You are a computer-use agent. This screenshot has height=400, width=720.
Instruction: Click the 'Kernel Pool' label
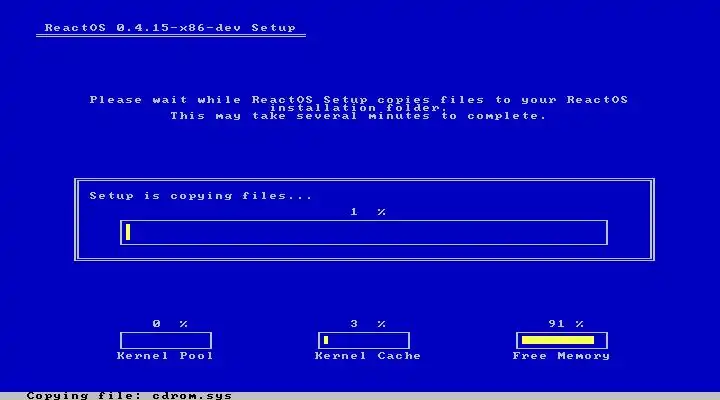(165, 356)
